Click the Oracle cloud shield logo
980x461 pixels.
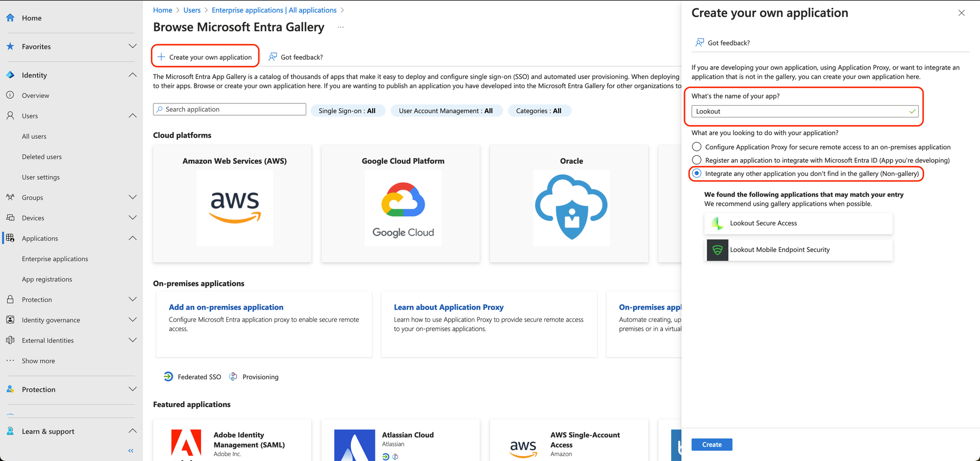[x=571, y=208]
